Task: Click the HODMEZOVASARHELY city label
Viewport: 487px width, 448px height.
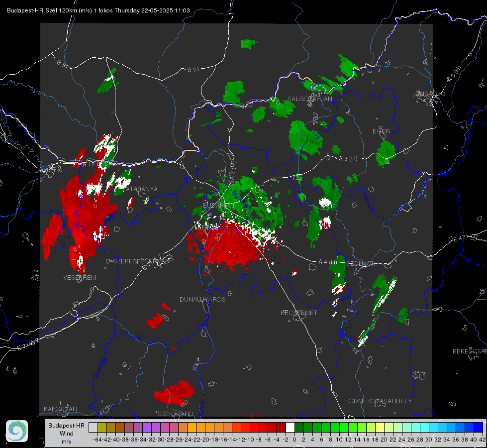Action: [x=378, y=401]
